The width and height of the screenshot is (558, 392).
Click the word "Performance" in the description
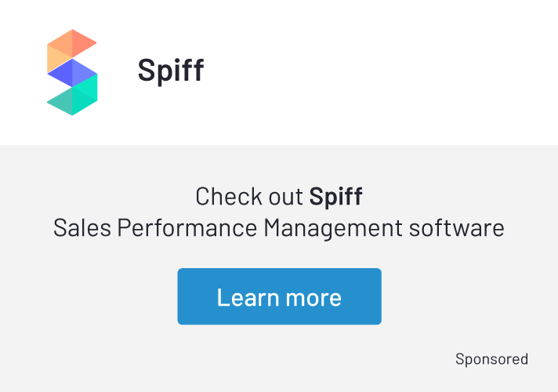(187, 228)
